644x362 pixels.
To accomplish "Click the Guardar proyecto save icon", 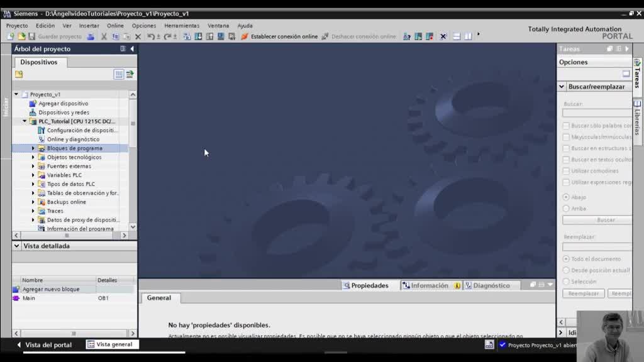I will (31, 36).
